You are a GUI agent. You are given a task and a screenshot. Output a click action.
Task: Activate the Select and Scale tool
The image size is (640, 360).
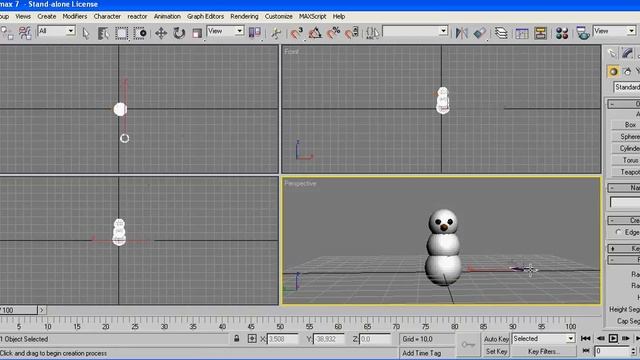[x=197, y=33]
